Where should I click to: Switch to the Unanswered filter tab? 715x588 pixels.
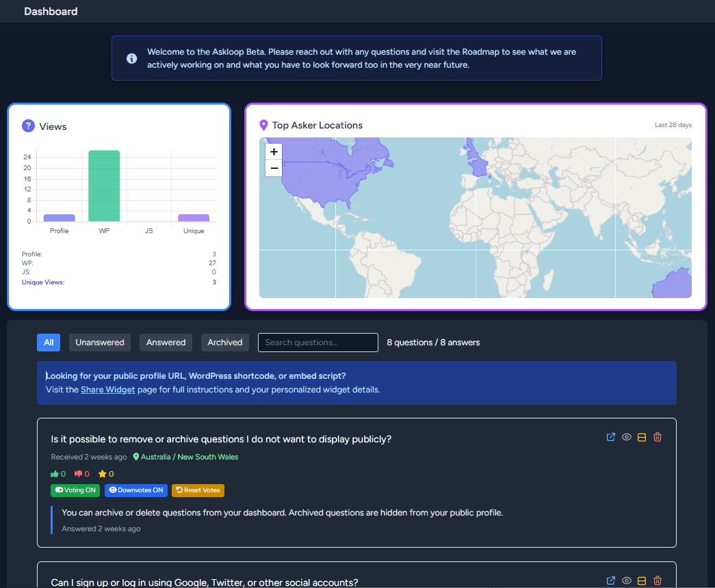(x=99, y=343)
